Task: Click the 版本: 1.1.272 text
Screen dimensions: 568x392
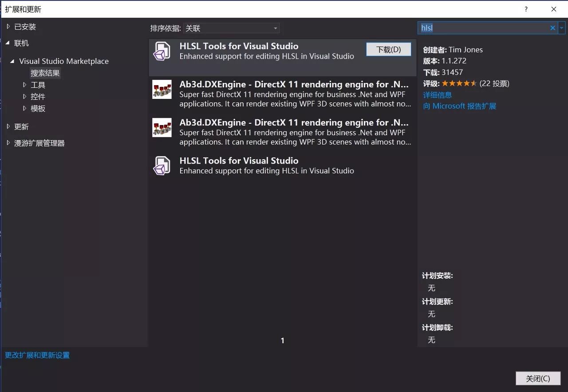Action: (445, 61)
